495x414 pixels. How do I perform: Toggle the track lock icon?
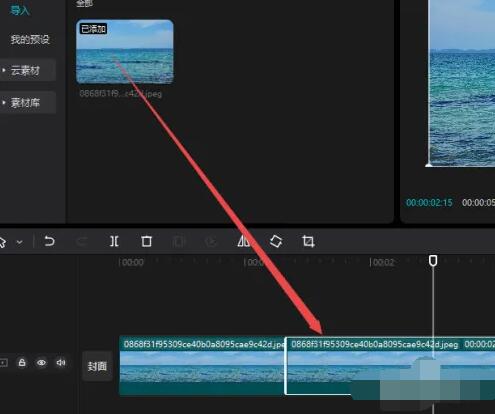pyautogui.click(x=22, y=362)
